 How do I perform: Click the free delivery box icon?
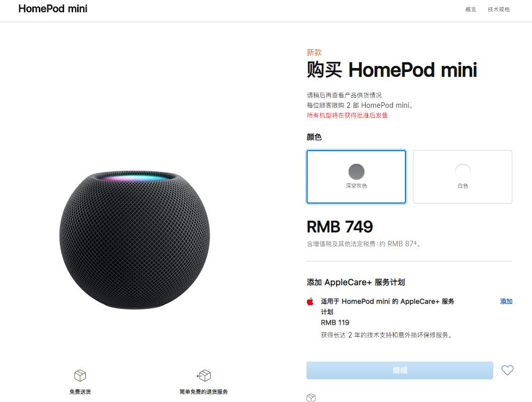[x=80, y=375]
